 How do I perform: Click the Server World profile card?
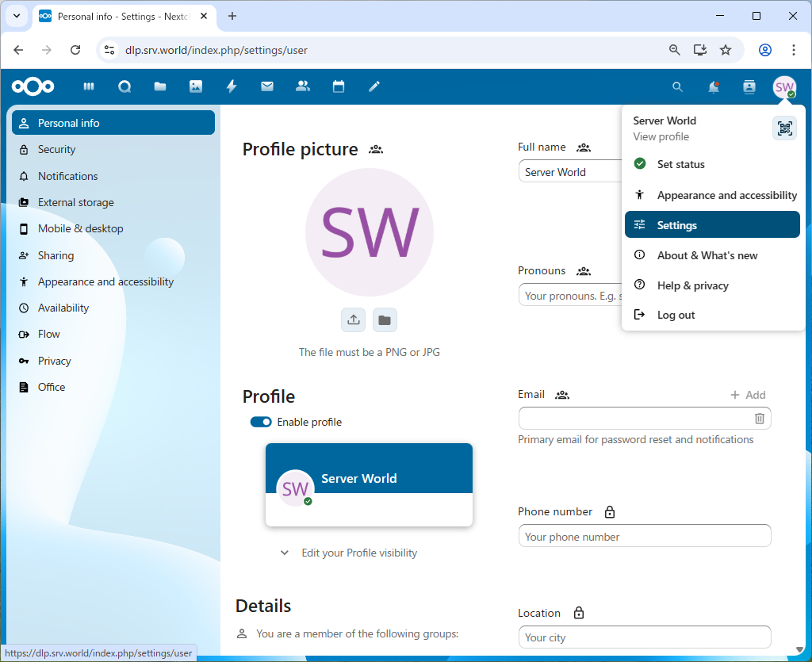click(x=370, y=485)
